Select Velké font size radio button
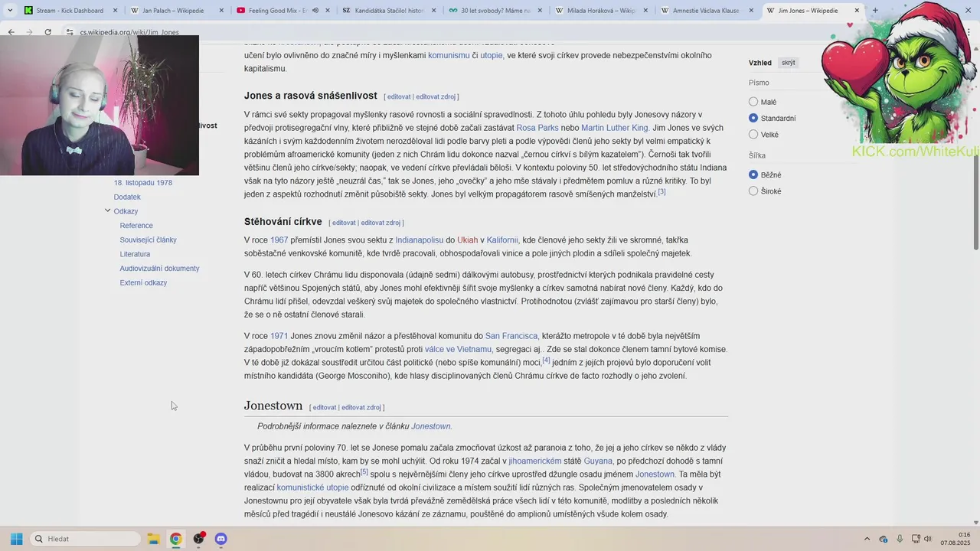The width and height of the screenshot is (980, 551). click(x=753, y=135)
